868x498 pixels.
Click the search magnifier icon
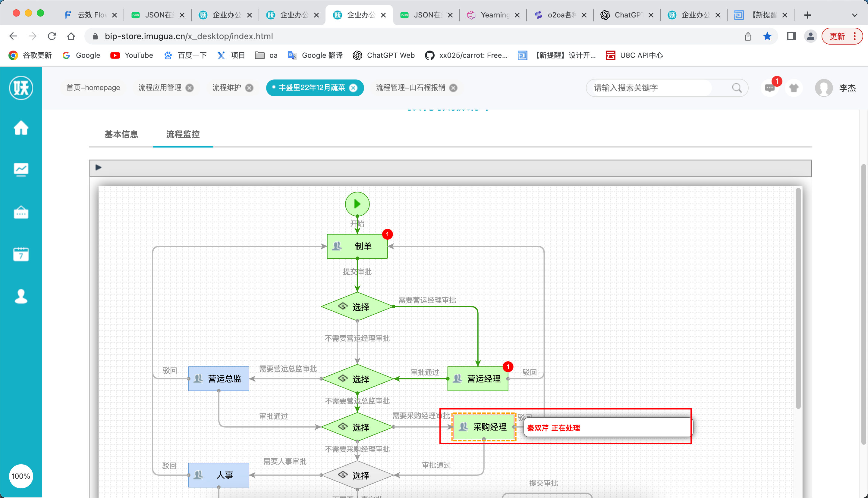(x=737, y=88)
